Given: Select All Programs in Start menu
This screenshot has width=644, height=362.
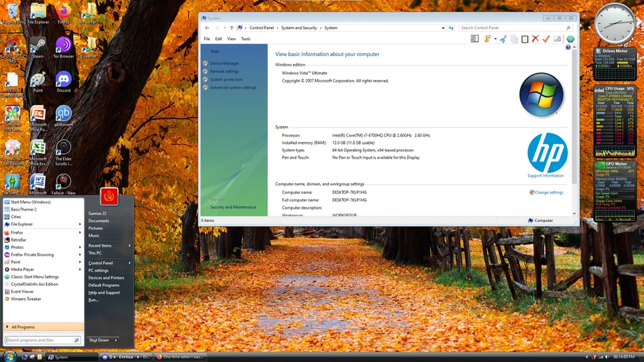Looking at the screenshot, I should (43, 327).
